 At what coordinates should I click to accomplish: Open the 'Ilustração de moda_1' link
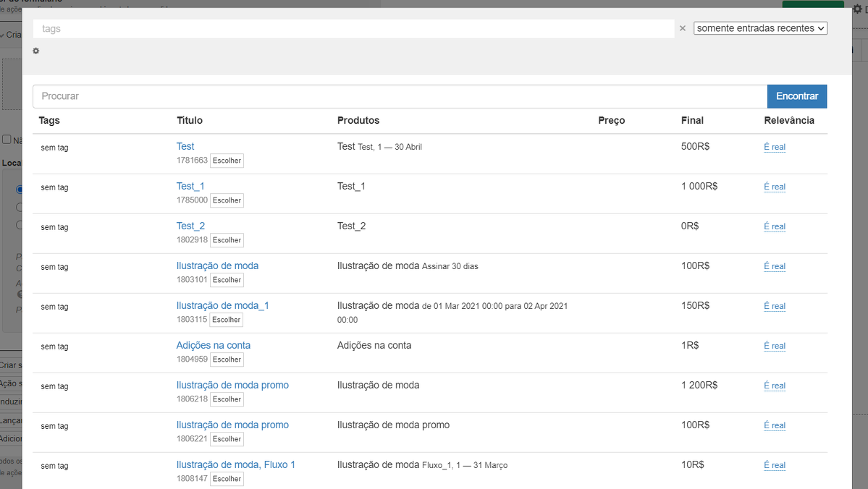pos(222,305)
